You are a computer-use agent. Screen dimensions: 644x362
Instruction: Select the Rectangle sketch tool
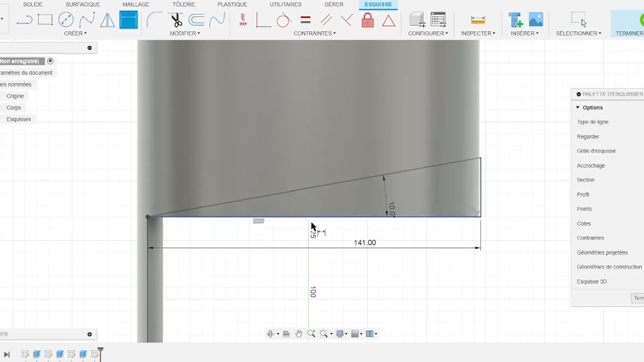[45, 20]
